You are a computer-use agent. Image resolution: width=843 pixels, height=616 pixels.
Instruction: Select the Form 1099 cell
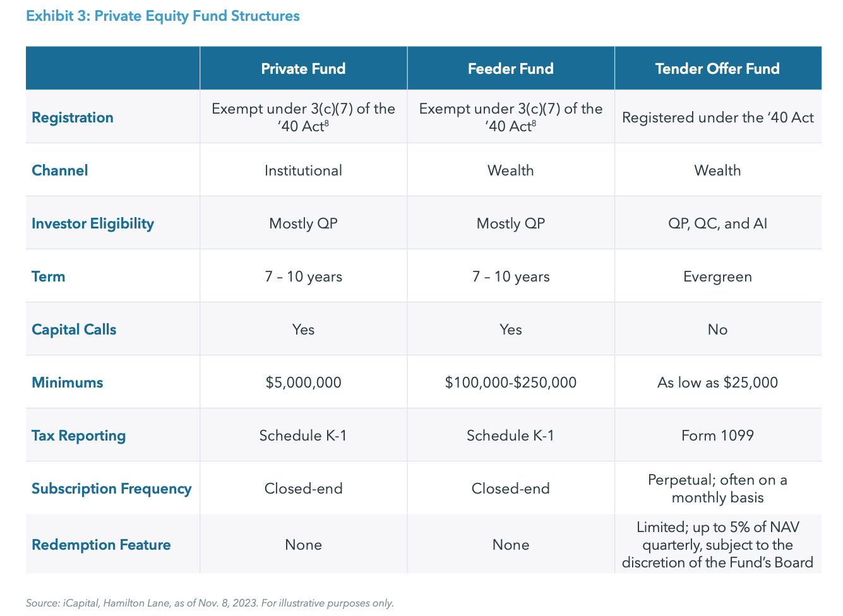click(717, 435)
